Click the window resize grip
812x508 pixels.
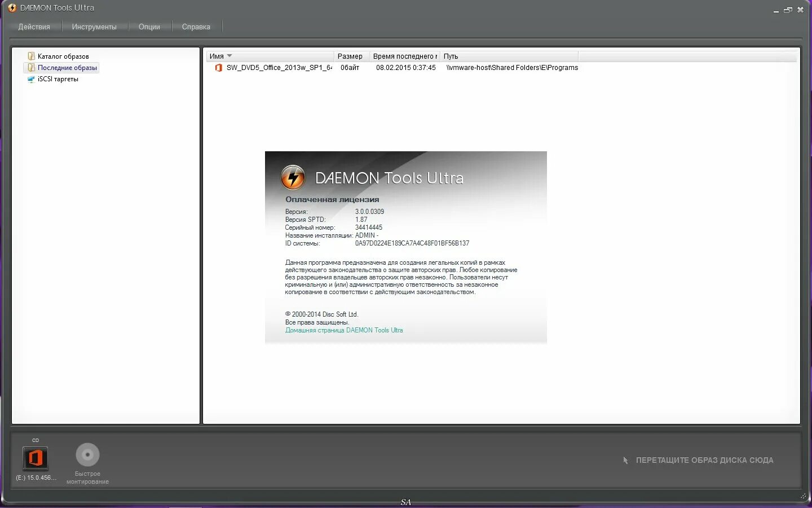click(x=804, y=496)
